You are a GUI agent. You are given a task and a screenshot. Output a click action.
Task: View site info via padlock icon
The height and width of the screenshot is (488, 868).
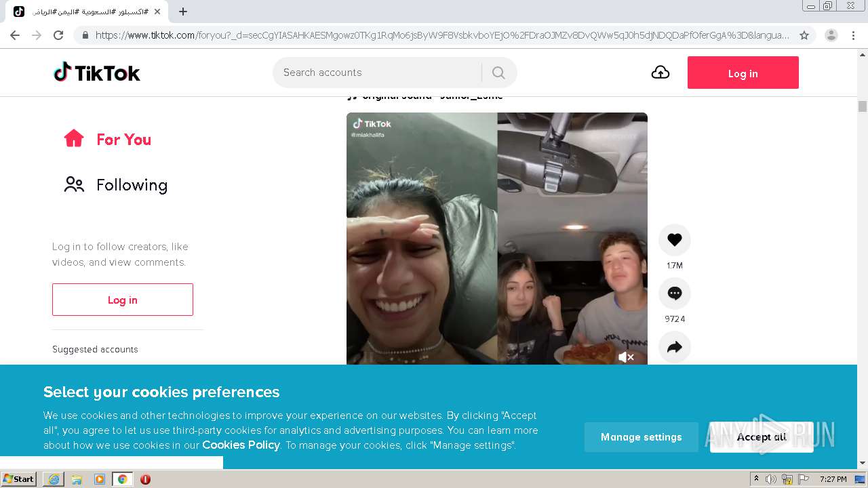click(x=85, y=35)
